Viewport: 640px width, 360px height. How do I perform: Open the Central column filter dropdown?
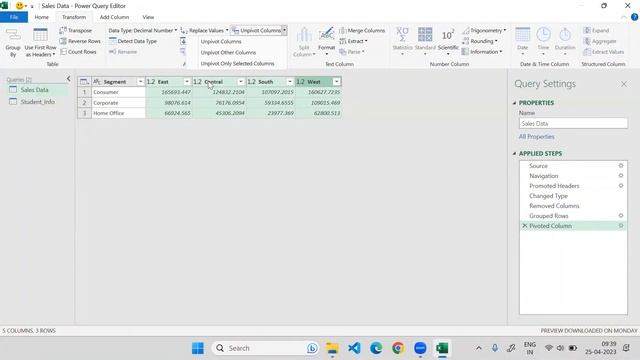click(241, 82)
